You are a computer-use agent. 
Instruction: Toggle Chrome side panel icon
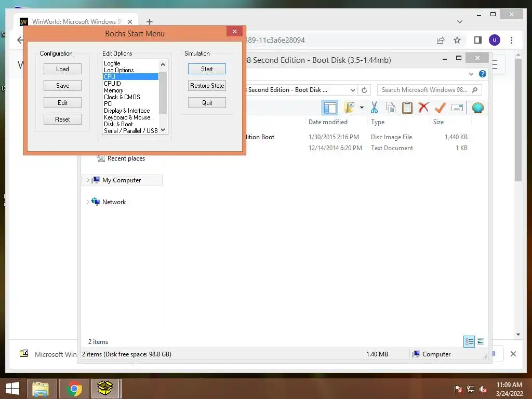(478, 41)
